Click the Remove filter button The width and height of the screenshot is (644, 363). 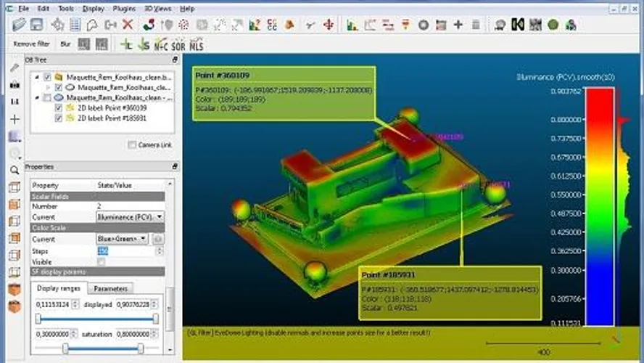point(32,44)
